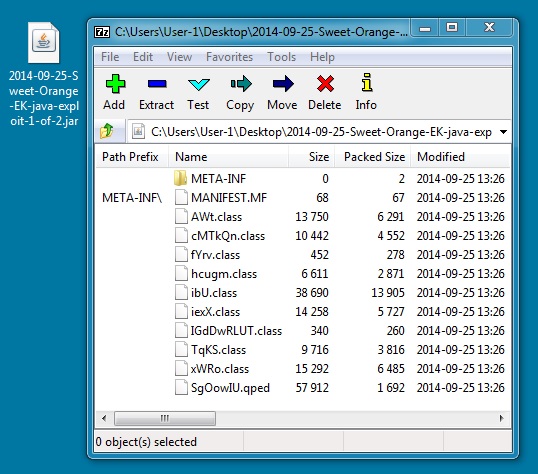Click the green Add toolbar icon
The width and height of the screenshot is (538, 474).
[x=115, y=83]
